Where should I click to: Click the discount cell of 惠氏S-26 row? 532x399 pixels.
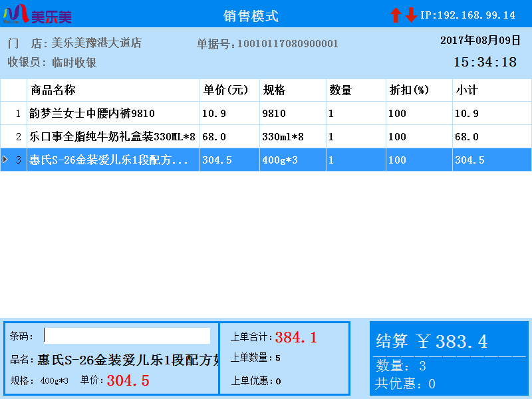[x=419, y=160]
